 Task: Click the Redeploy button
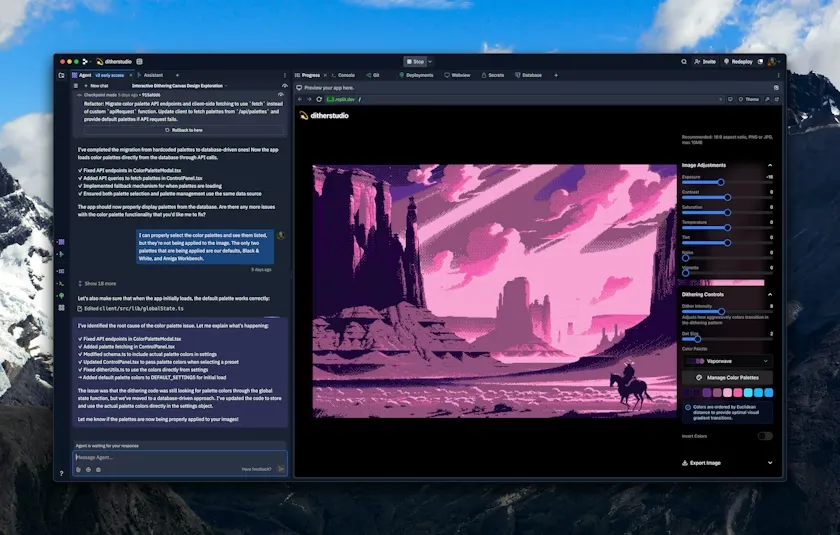tap(739, 61)
